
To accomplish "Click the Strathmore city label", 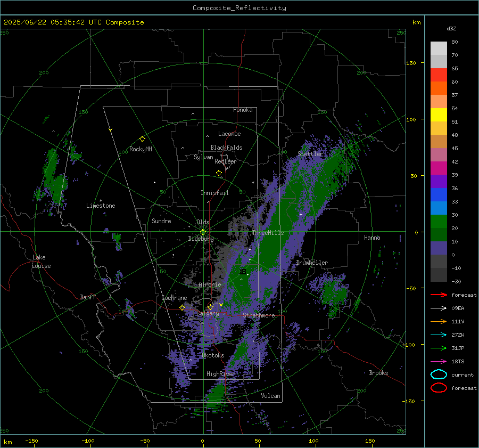I will coord(259,315).
